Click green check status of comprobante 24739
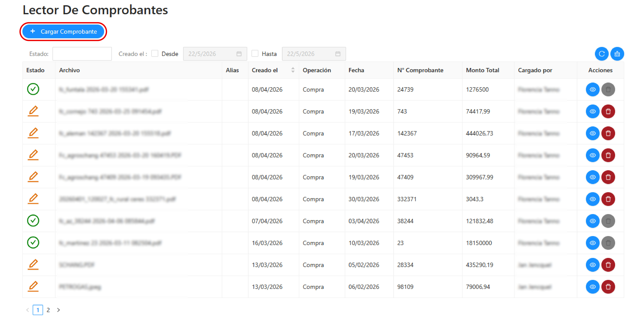This screenshot has height=319, width=644. pyautogui.click(x=33, y=89)
